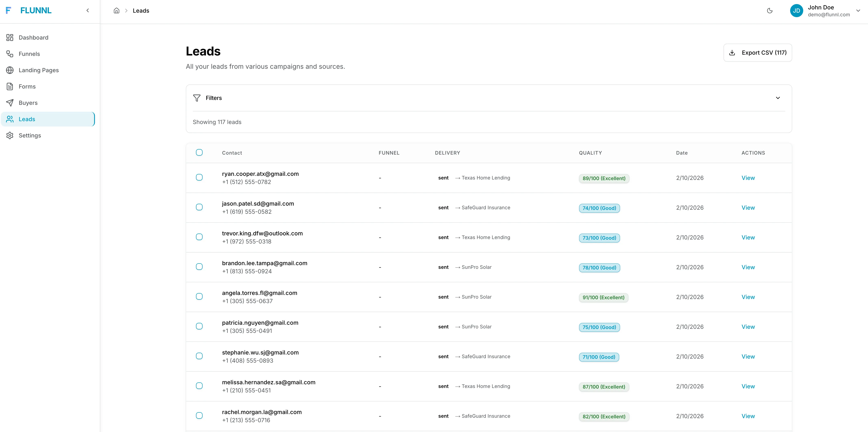Expand the Filters panel chevron
The height and width of the screenshot is (432, 868).
(x=778, y=98)
